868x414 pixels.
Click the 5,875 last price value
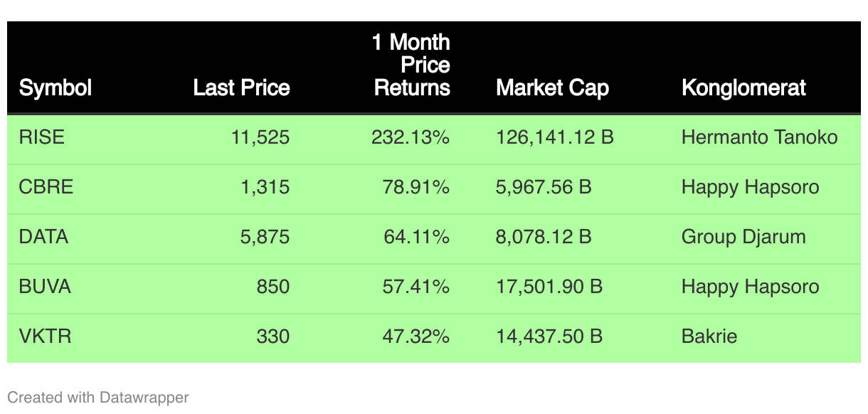(x=265, y=237)
